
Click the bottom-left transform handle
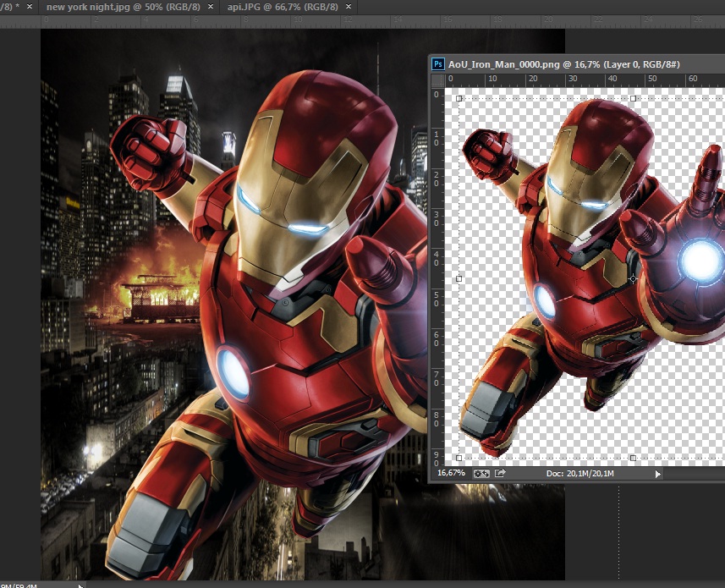459,458
